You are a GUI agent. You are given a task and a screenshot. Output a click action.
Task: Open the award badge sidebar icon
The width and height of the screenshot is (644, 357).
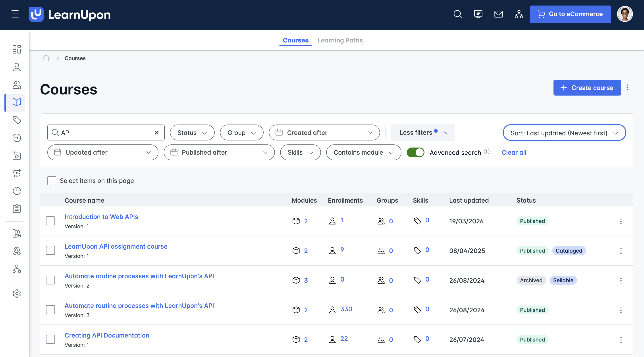click(x=17, y=251)
